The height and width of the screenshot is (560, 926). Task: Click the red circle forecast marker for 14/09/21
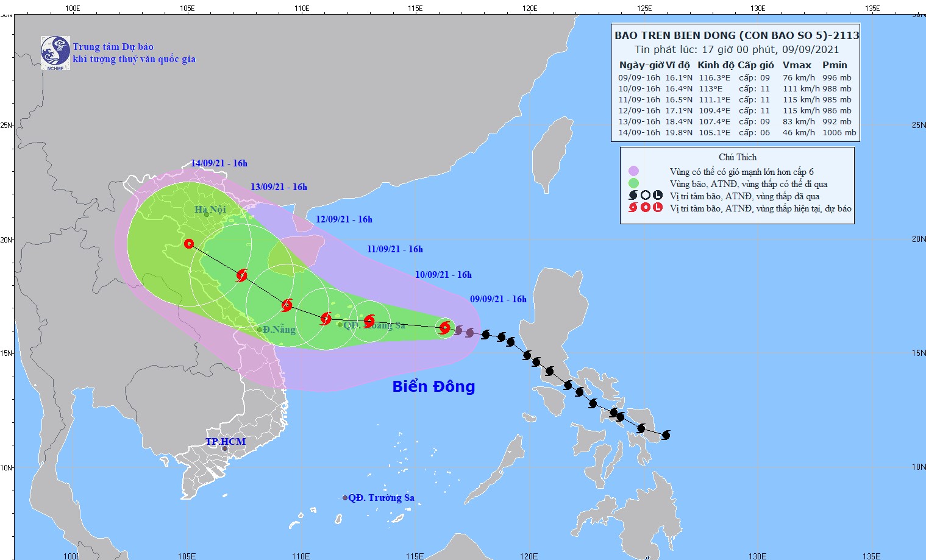click(x=189, y=244)
